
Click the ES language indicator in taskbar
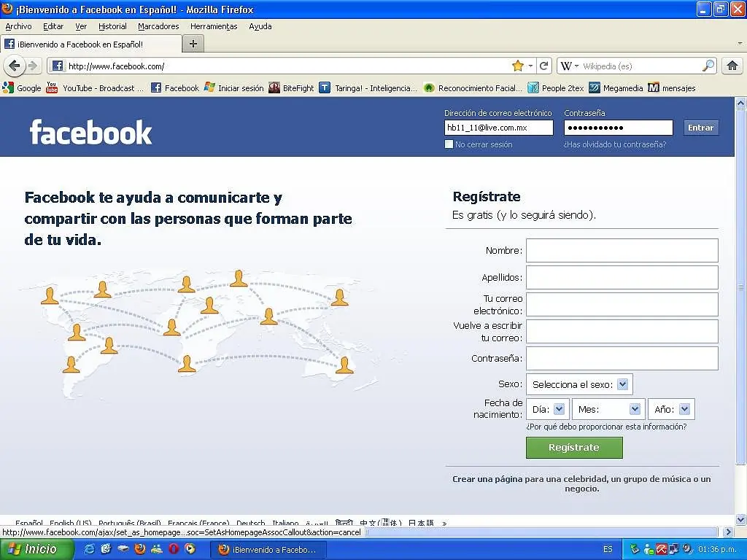608,549
